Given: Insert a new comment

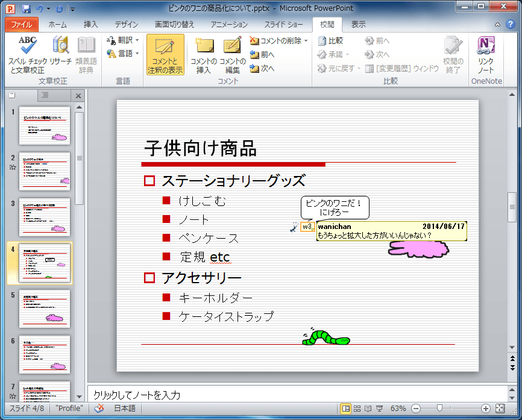Looking at the screenshot, I should pos(203,55).
